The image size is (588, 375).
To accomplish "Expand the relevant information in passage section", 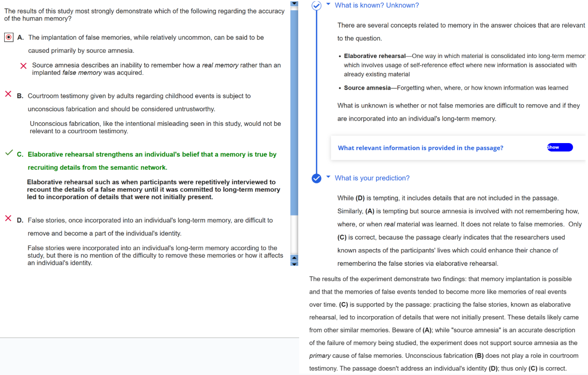I will click(x=420, y=148).
